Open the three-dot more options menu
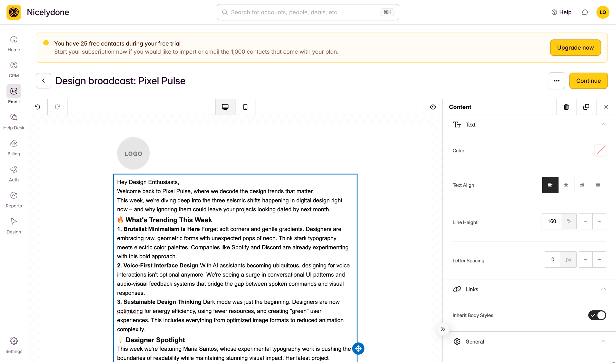The height and width of the screenshot is (364, 616). [557, 81]
